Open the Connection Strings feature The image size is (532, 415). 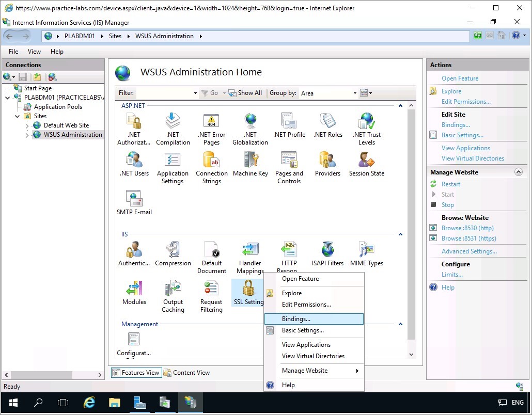pos(212,167)
